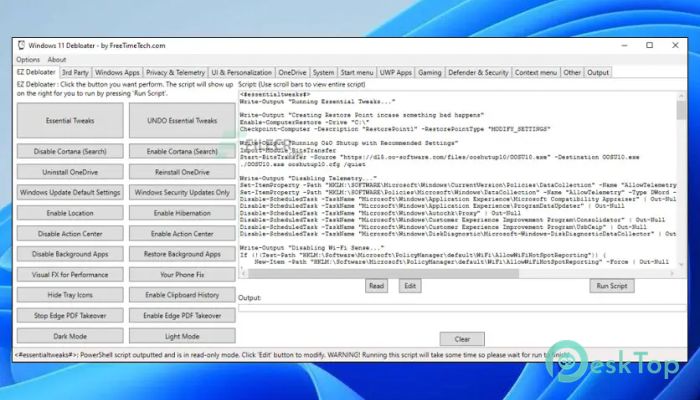Open the Options menu
The width and height of the screenshot is (700, 400).
click(28, 59)
